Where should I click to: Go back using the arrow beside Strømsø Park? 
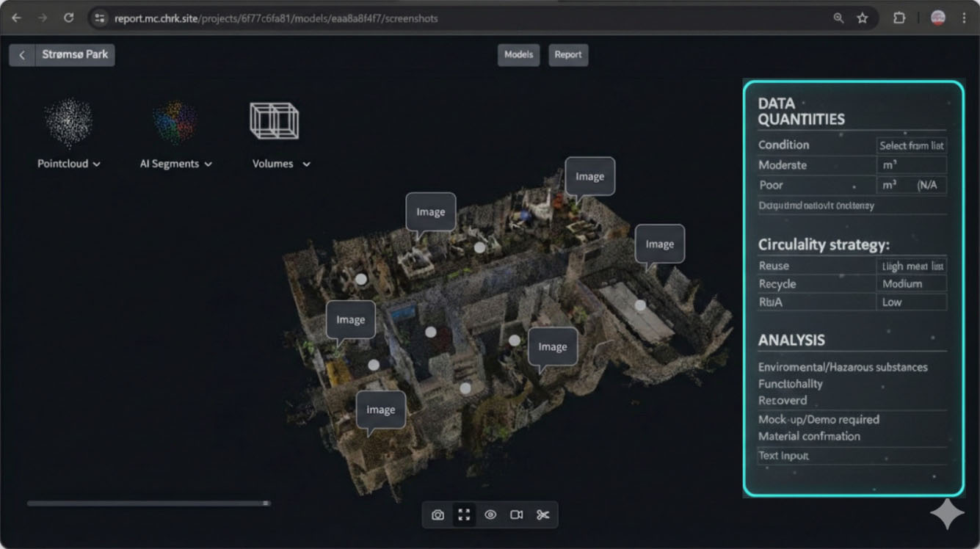22,55
